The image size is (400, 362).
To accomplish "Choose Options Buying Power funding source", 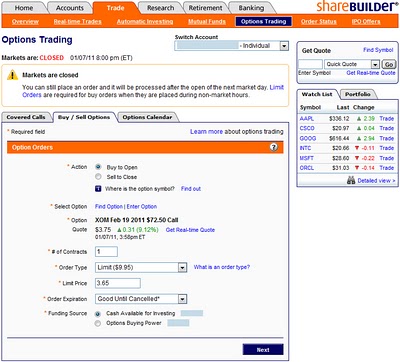I will pyautogui.click(x=98, y=323).
